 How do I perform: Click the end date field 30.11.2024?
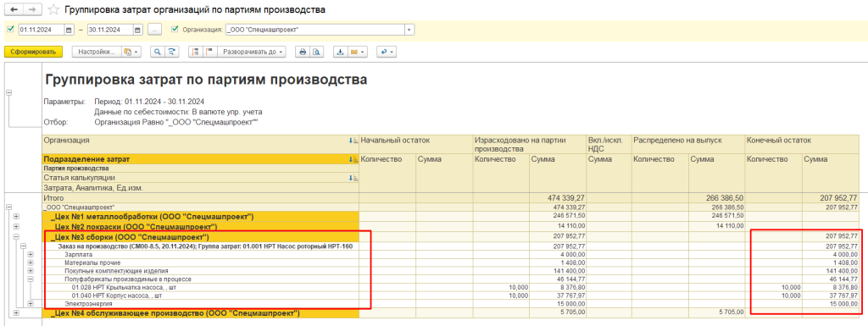coord(110,30)
